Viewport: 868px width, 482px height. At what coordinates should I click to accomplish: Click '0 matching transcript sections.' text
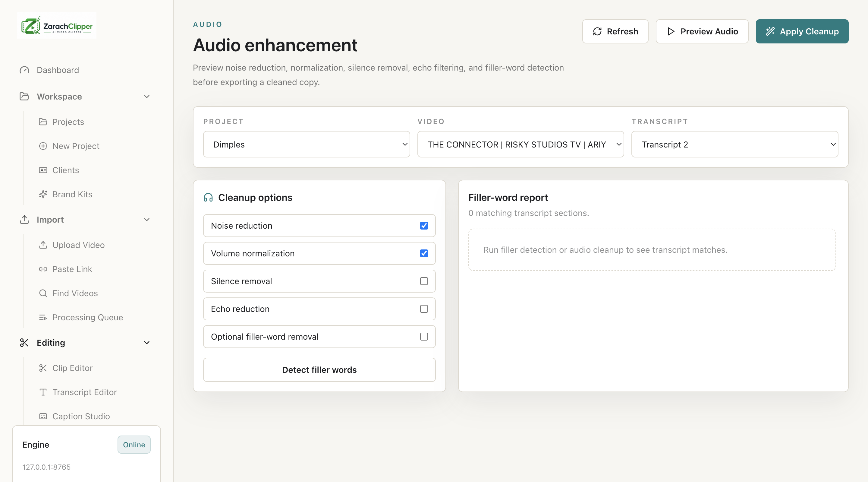[x=529, y=213]
